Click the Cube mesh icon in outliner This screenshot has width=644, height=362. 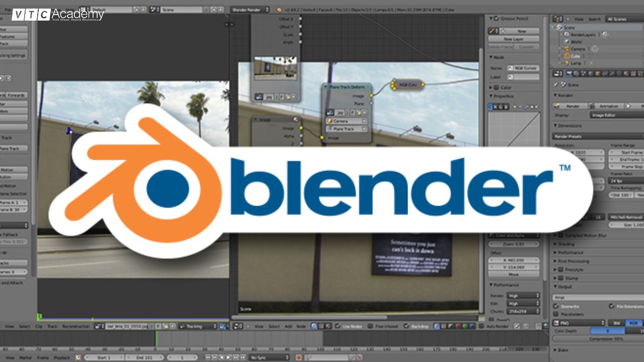567,56
